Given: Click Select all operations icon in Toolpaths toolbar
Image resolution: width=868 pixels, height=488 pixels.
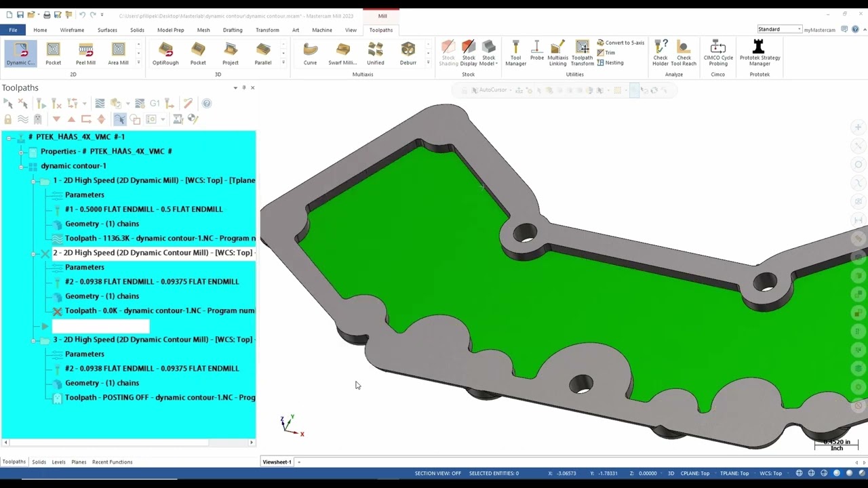Looking at the screenshot, I should point(8,104).
